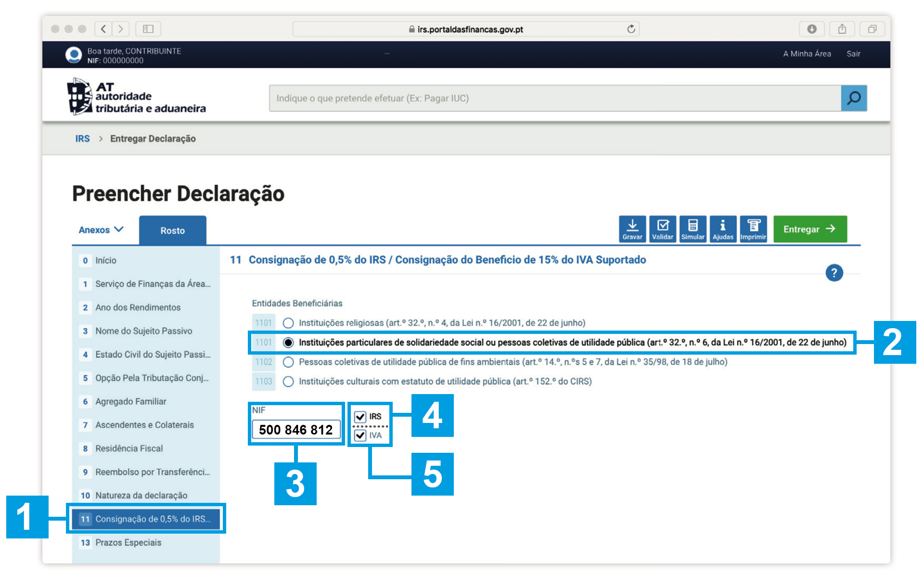924x575 pixels.
Task: Reload the page in the address bar
Action: pos(631,29)
